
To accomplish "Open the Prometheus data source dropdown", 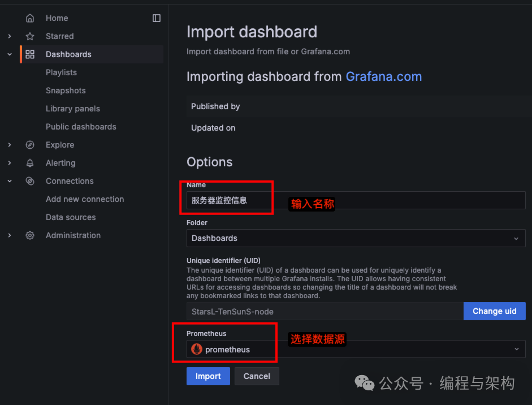I will (x=356, y=349).
